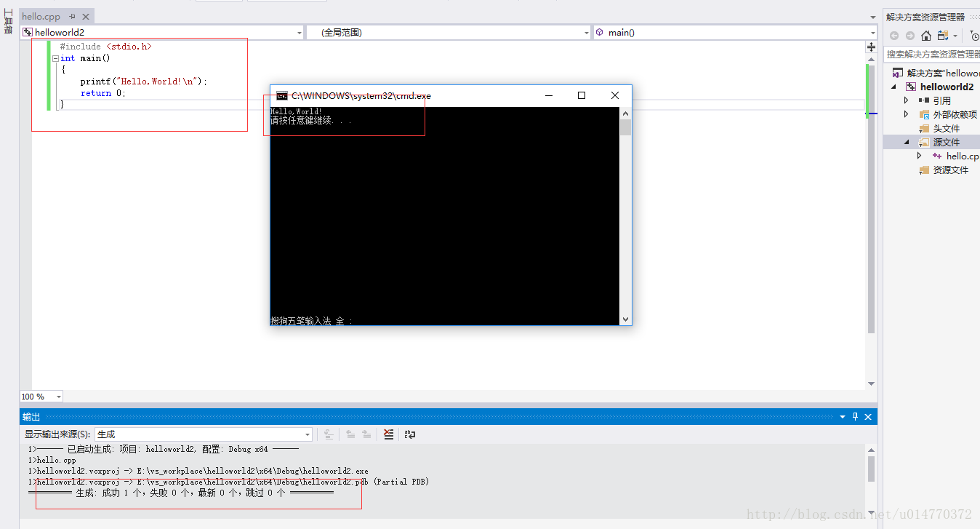Click the editor vertical scrollbar down arrow

tap(872, 383)
